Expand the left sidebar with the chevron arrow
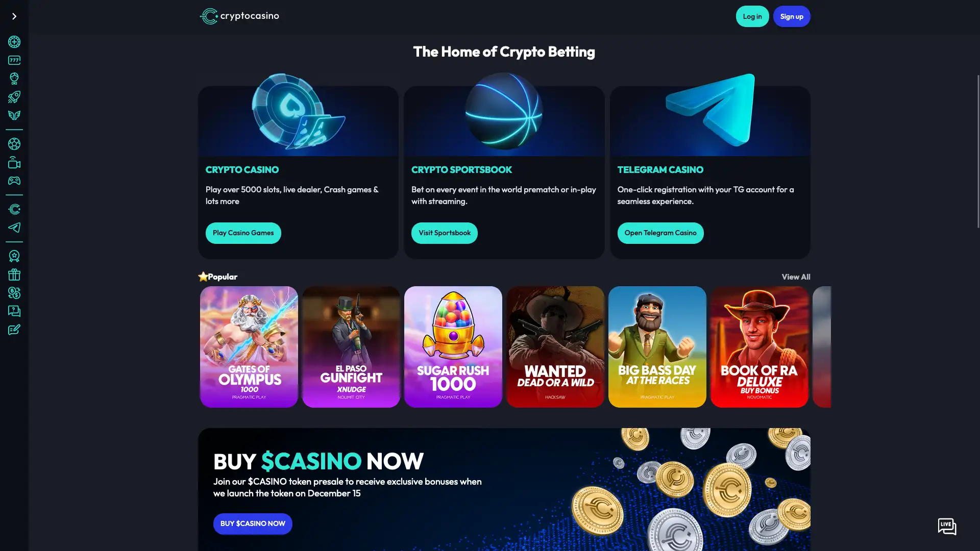 click(x=14, y=16)
